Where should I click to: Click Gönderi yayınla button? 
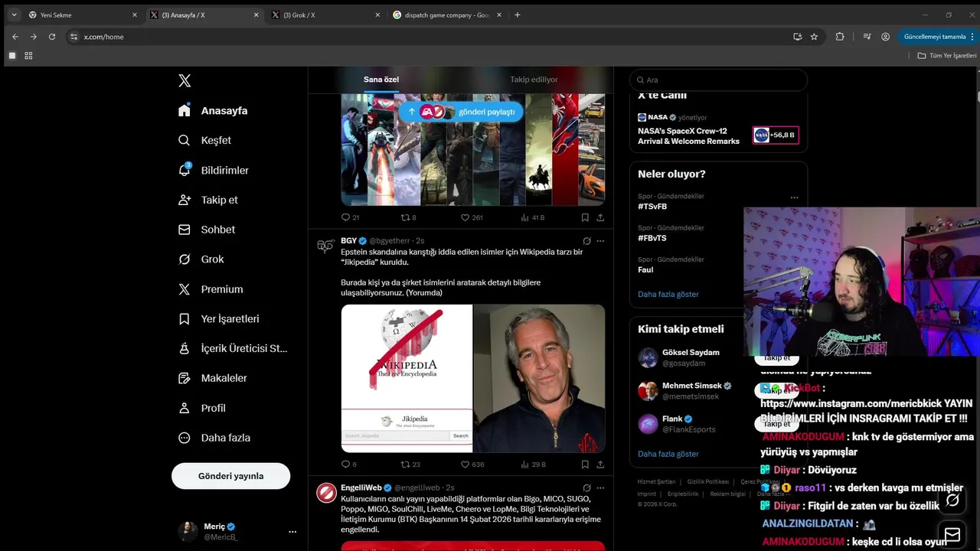click(230, 476)
